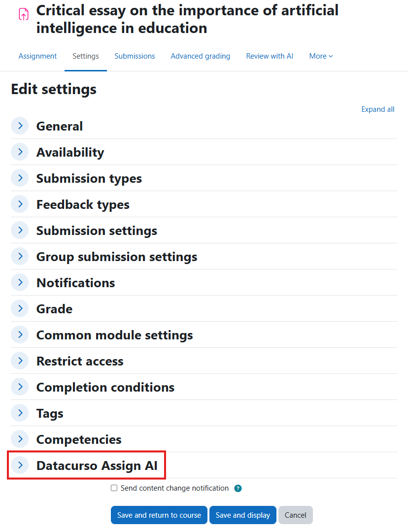This screenshot has height=532, width=409.
Task: Click the Expand all link
Action: pos(377,109)
